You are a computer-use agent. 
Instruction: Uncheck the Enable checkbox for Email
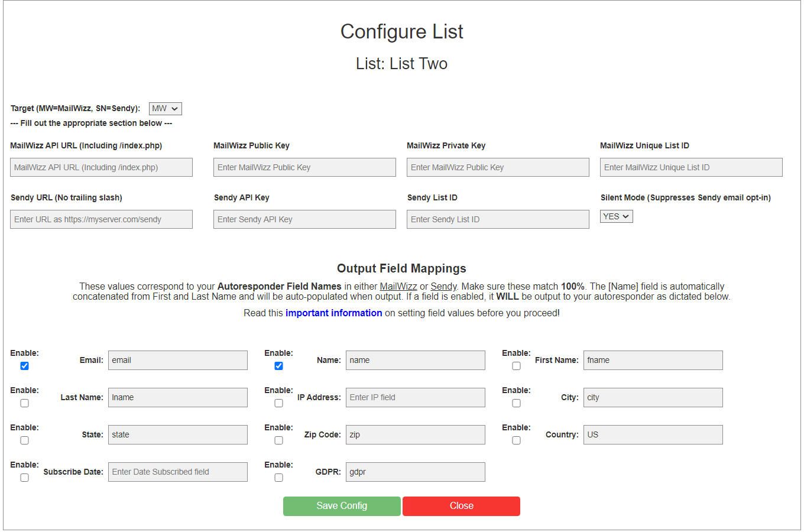tap(24, 366)
